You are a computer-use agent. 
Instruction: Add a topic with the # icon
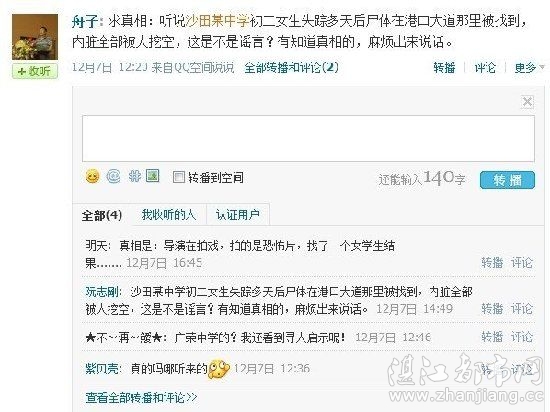point(134,176)
